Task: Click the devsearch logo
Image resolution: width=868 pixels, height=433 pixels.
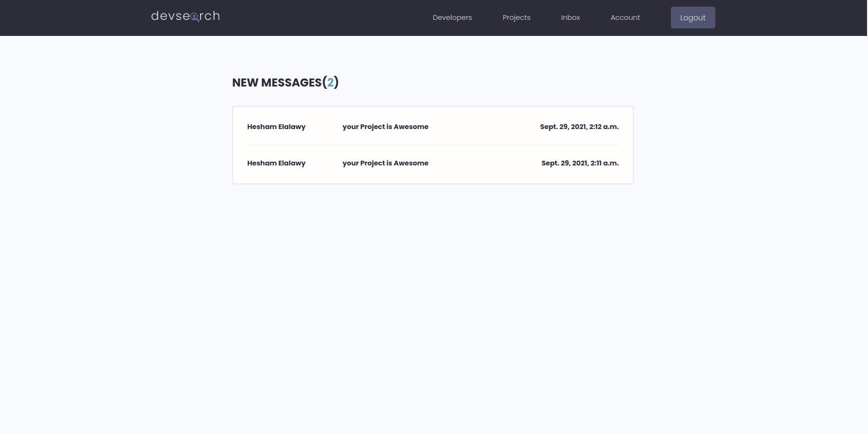Action: (x=185, y=16)
